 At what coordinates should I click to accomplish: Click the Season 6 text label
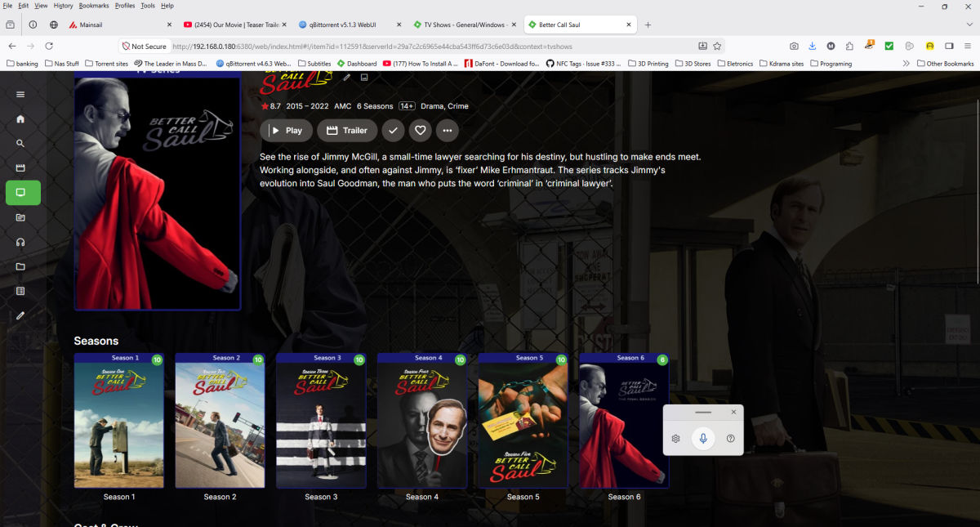point(624,497)
